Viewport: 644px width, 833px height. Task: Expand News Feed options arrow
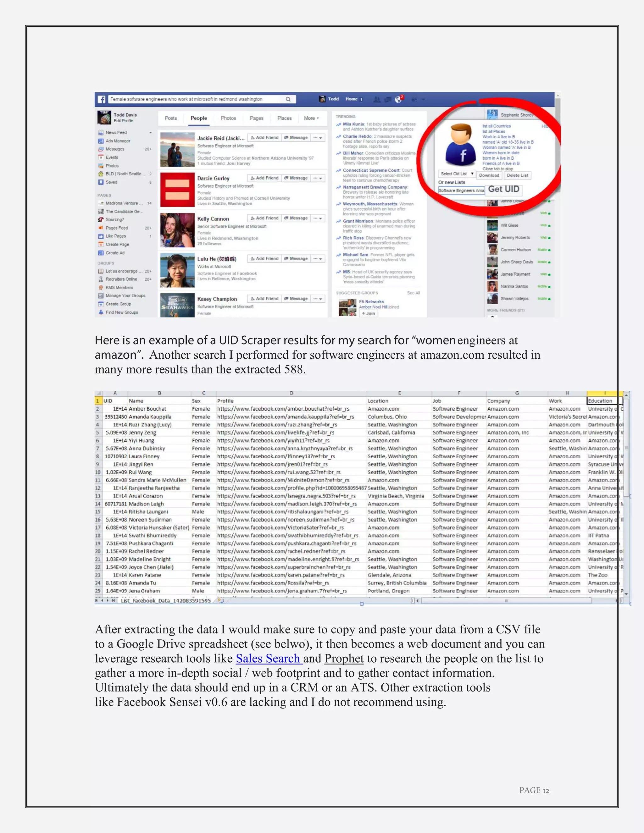[x=150, y=133]
